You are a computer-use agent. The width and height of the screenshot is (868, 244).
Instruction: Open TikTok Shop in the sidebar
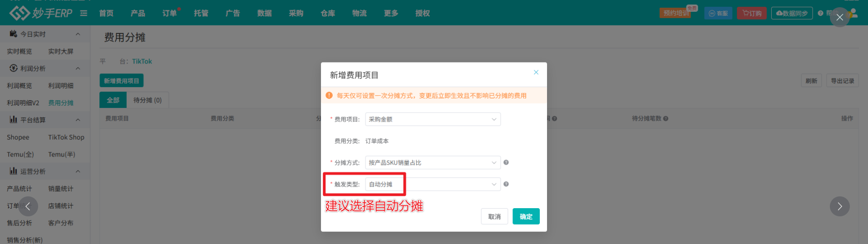point(66,137)
